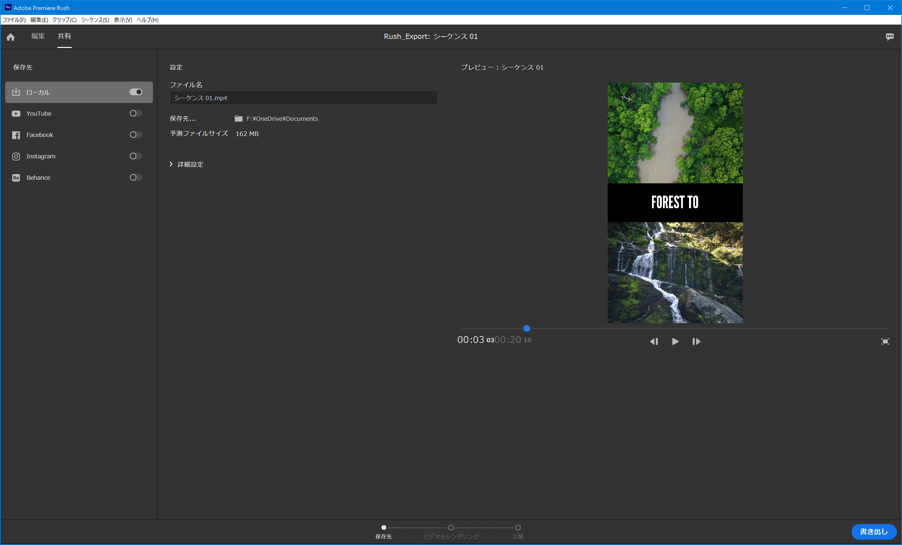Image resolution: width=902 pixels, height=545 pixels.
Task: Click the blue playhead on the preview scrubber
Action: pyautogui.click(x=527, y=328)
